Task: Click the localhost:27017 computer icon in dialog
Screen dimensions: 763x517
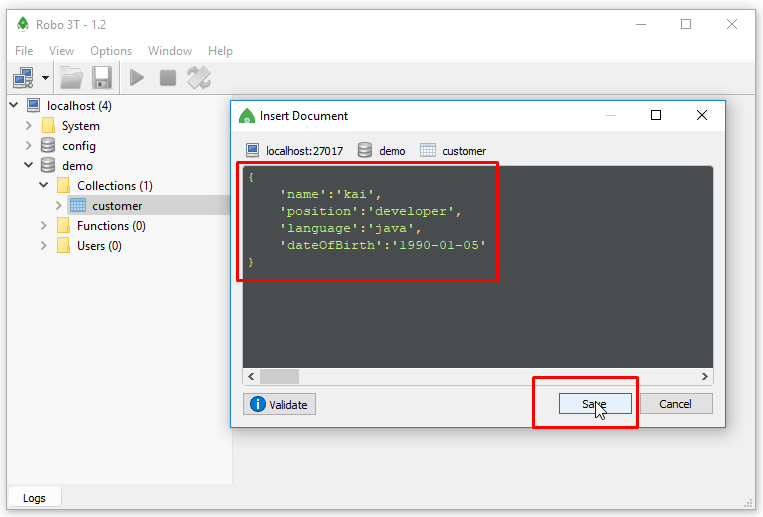Action: (253, 150)
